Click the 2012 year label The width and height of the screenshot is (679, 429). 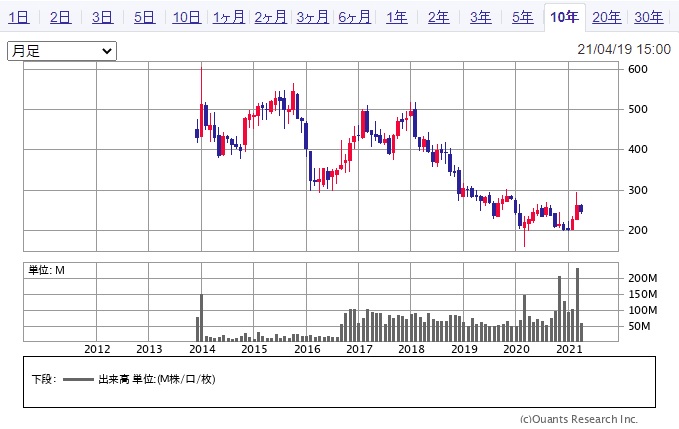pyautogui.click(x=97, y=349)
